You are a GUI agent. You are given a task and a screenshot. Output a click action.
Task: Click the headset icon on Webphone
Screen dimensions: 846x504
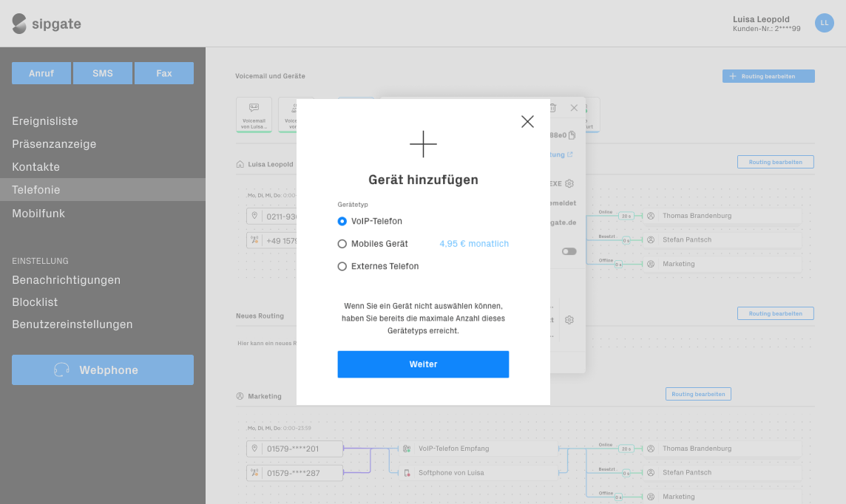coord(61,370)
